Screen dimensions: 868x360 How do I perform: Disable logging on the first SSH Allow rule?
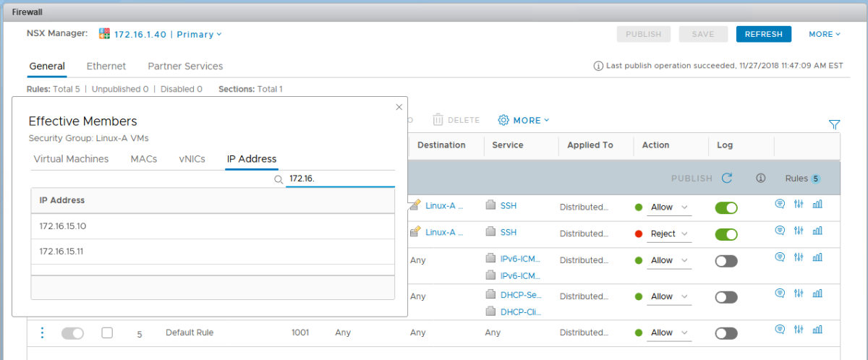coord(726,207)
